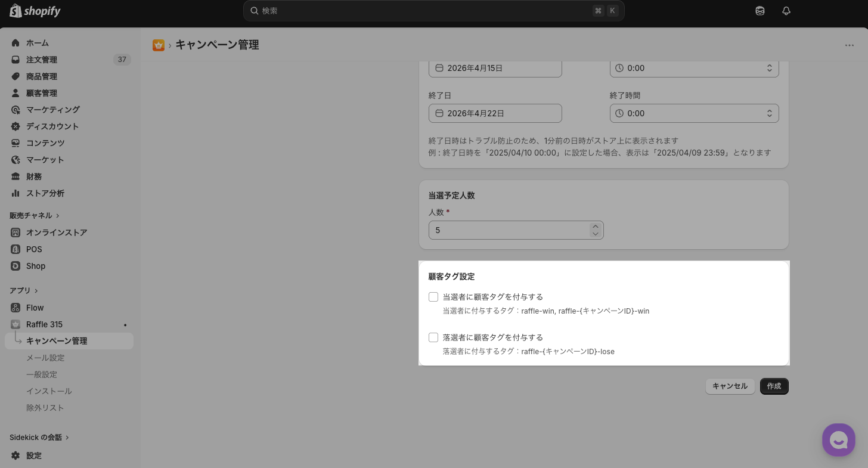Click the ストア分析 bar chart icon

16,193
